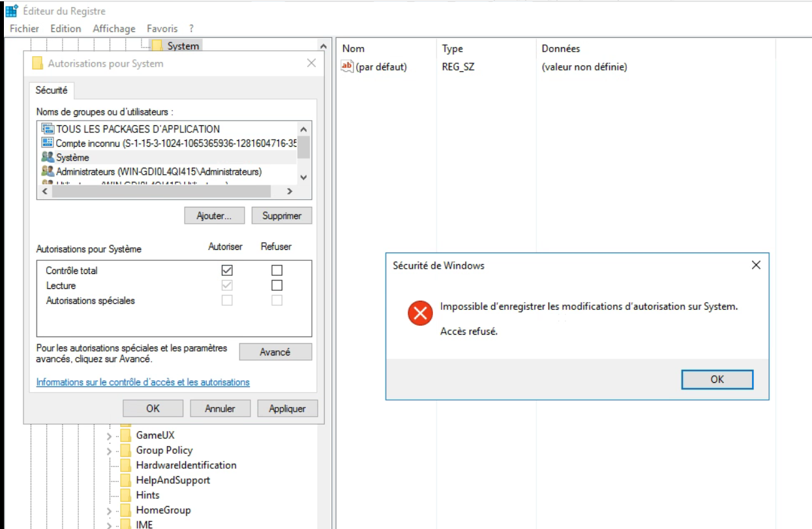Open the Edition menu

(66, 29)
